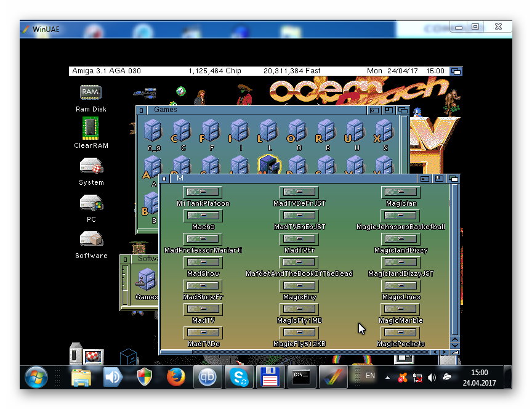
Task: Click the zoom gadget of the Games window
Action: click(x=389, y=110)
